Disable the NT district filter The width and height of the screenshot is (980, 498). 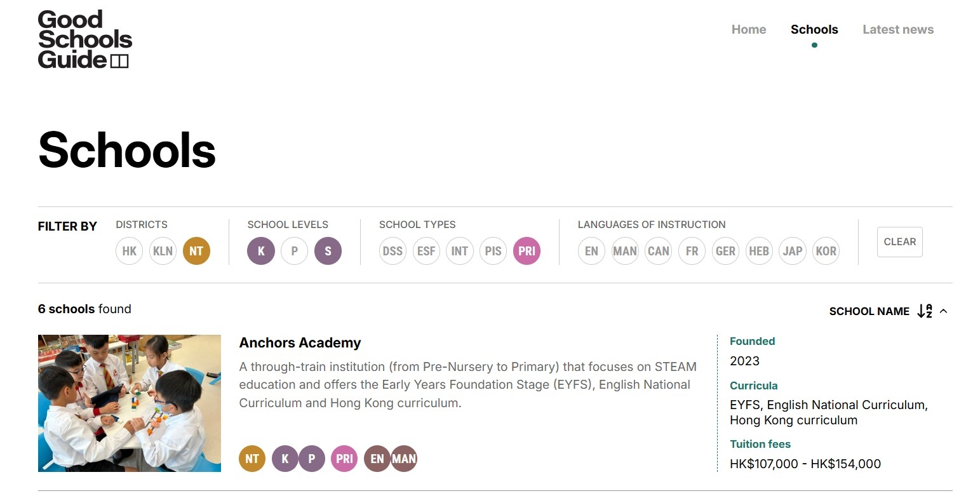tap(196, 251)
